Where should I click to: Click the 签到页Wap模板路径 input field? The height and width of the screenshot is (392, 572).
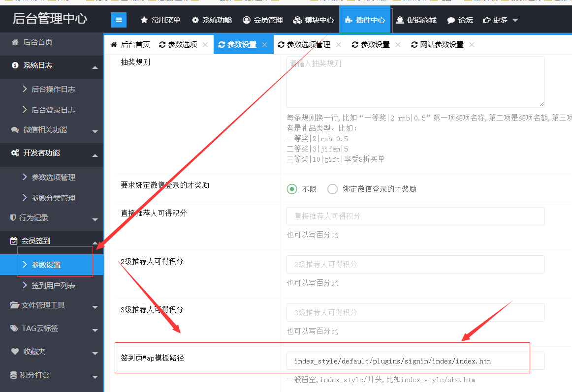point(415,361)
